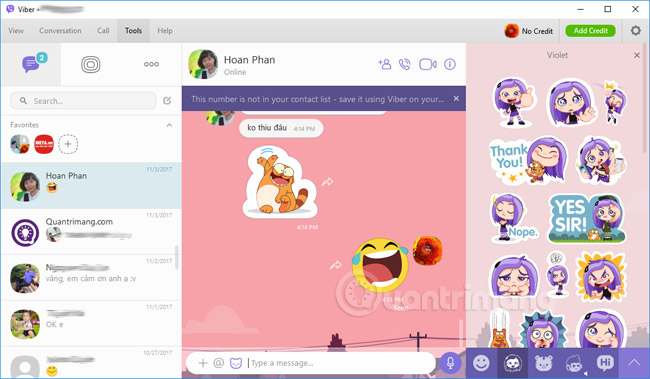Select the Violet sticker pack icon
The height and width of the screenshot is (379, 650).
coord(512,363)
